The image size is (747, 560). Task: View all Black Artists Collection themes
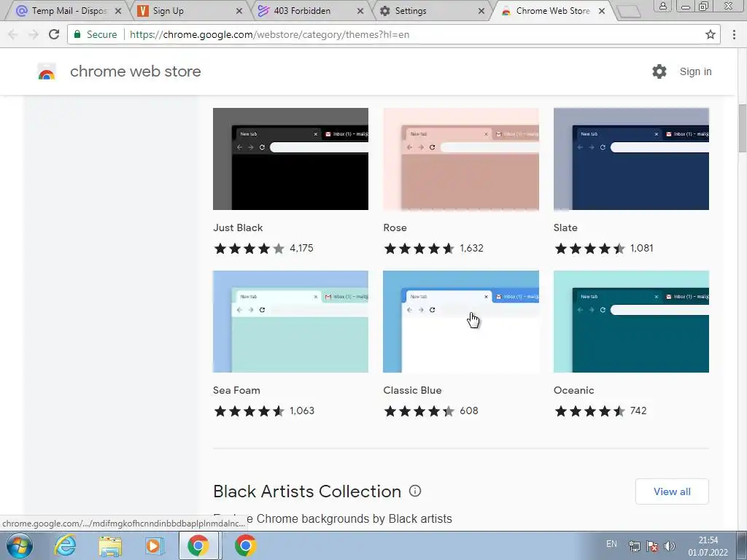click(672, 491)
